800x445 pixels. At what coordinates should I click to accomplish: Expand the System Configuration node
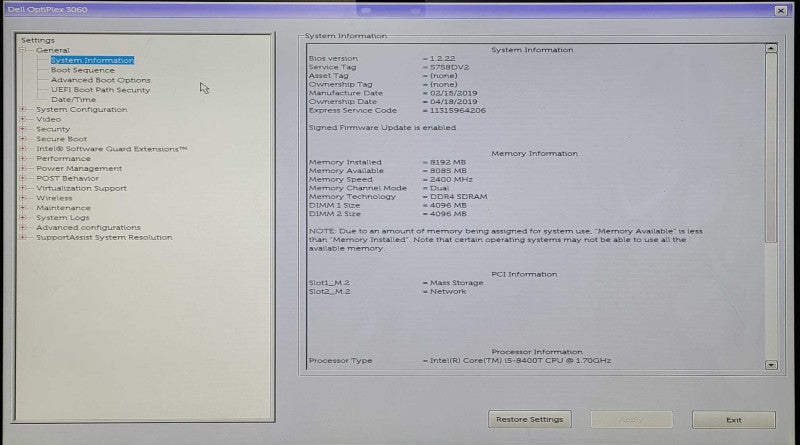(x=22, y=109)
